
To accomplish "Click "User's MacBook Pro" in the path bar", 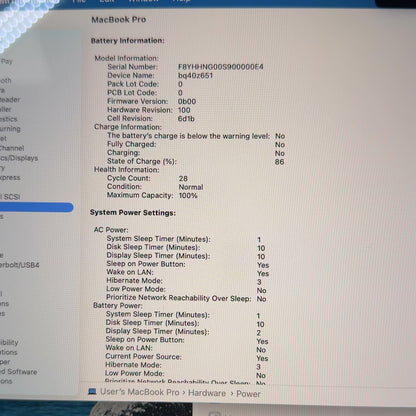I will click(140, 392).
